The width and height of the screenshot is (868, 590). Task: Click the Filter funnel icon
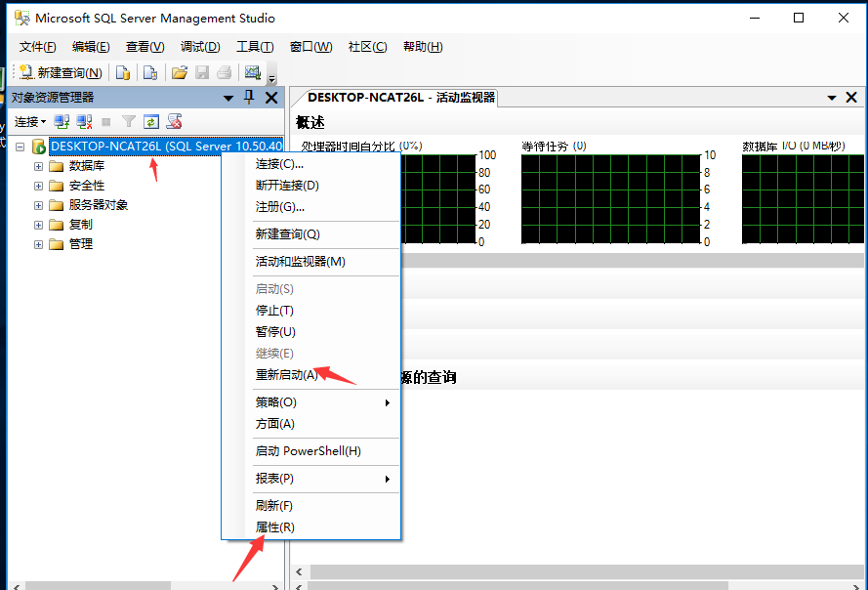click(129, 122)
